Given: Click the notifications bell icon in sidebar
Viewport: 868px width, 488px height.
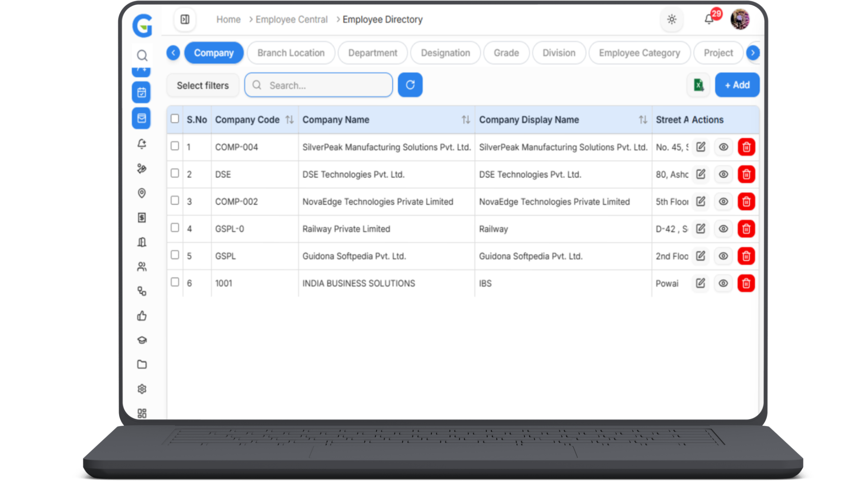Looking at the screenshot, I should [142, 144].
